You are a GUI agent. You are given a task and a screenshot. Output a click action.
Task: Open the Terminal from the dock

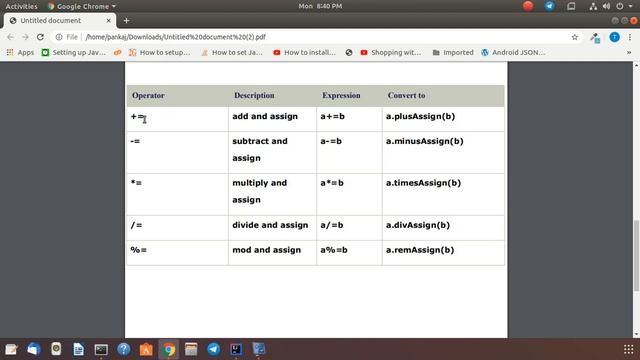(x=101, y=349)
